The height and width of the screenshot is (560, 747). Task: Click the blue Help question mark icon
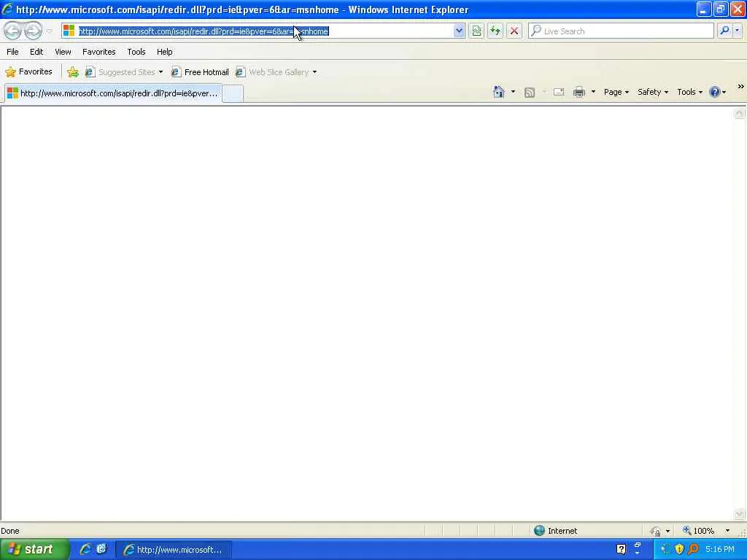point(715,92)
